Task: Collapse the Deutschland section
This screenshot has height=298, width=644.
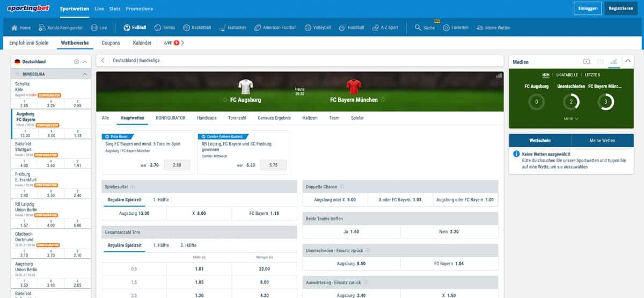Action: [x=85, y=62]
